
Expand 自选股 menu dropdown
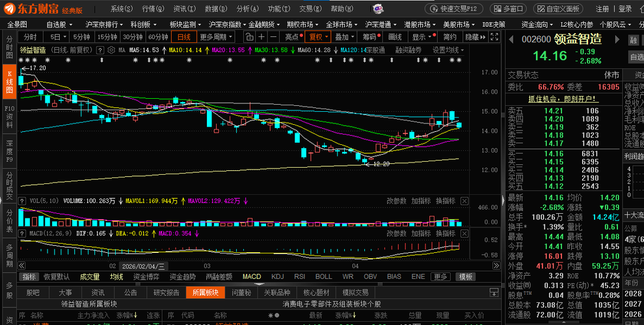tap(59, 25)
